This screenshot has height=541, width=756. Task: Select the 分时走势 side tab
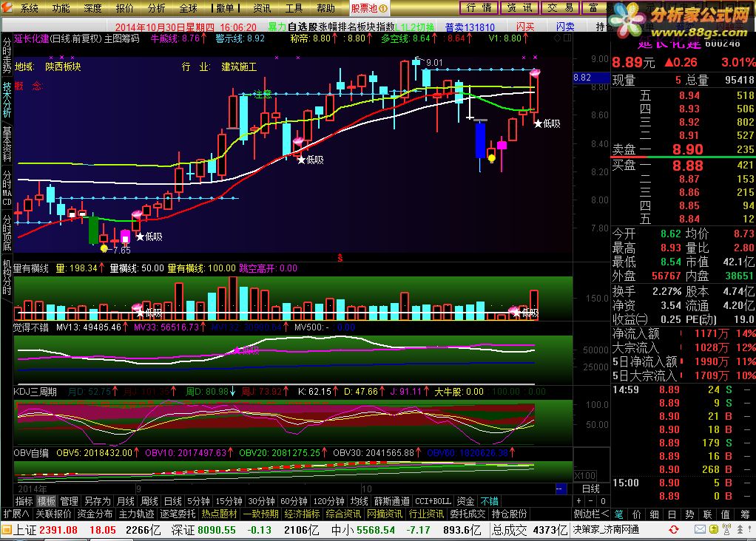click(7, 56)
